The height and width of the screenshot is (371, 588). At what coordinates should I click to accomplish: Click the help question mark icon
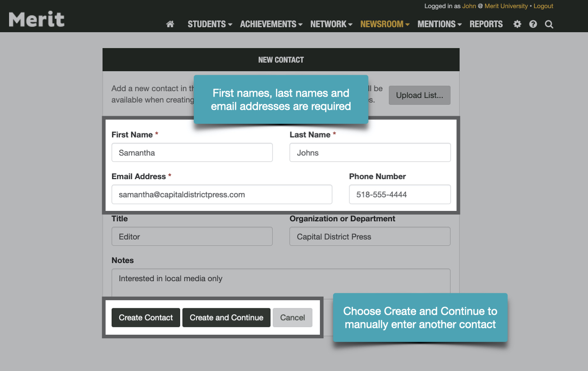coord(533,24)
